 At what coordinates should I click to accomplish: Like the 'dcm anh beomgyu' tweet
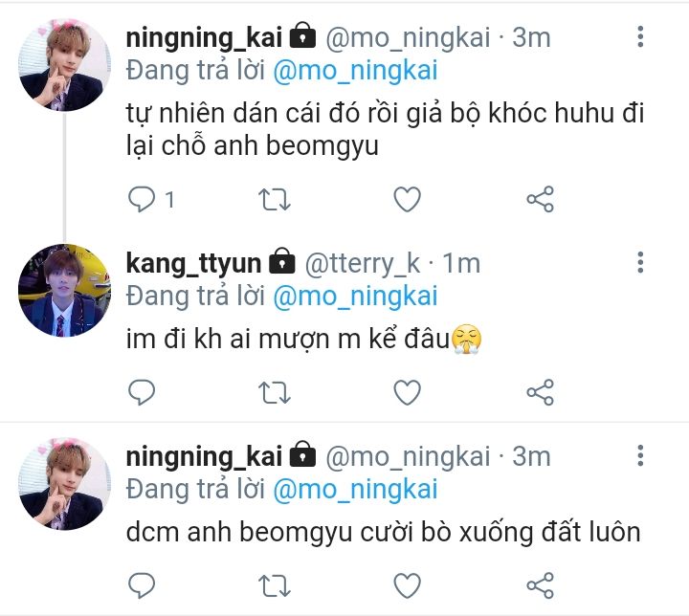coord(408,583)
